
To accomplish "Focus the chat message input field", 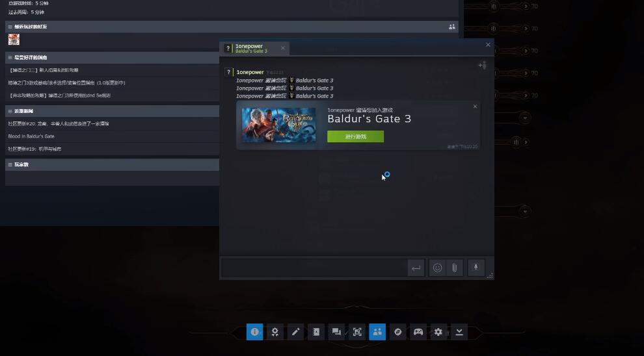I will click(314, 268).
